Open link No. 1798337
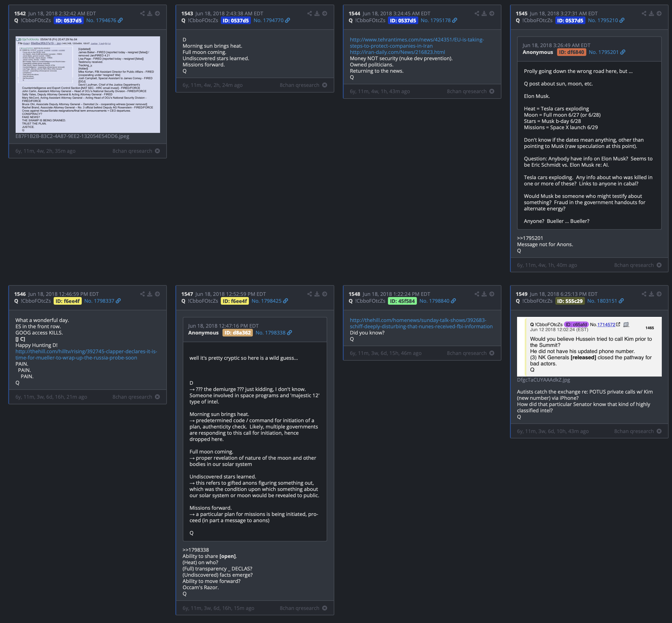This screenshot has width=672, height=623. point(102,301)
